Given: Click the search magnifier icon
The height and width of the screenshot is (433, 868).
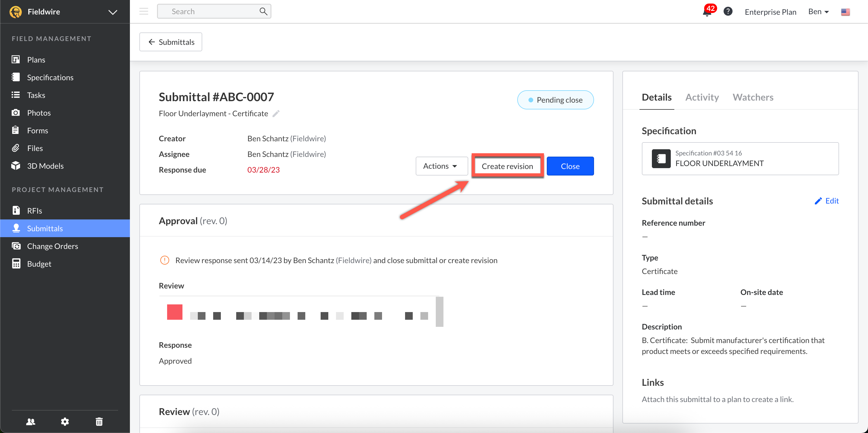Looking at the screenshot, I should coord(263,12).
